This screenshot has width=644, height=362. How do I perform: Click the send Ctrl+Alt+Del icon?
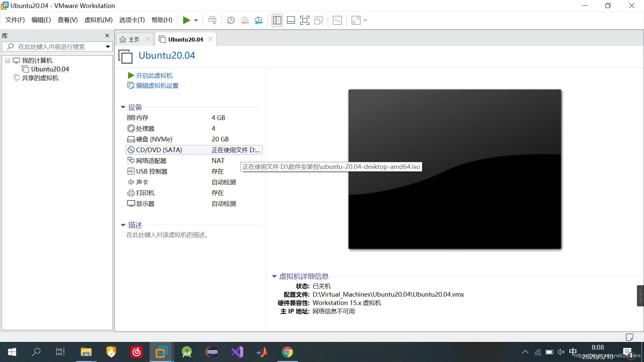click(337, 20)
